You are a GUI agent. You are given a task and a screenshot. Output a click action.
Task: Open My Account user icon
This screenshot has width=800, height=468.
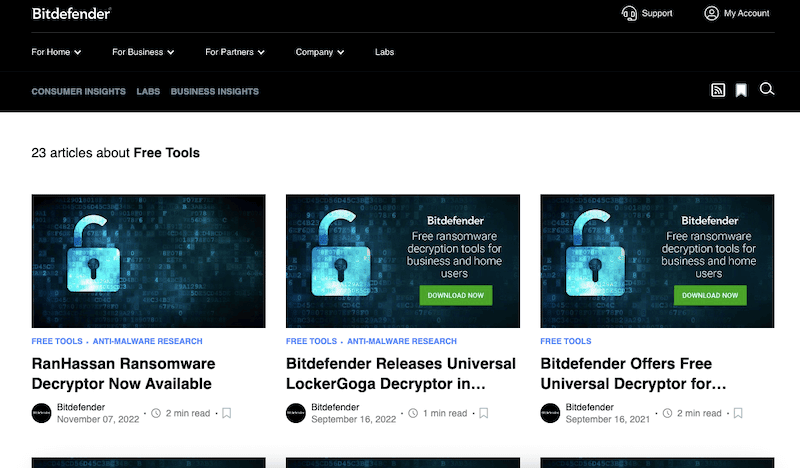(711, 13)
